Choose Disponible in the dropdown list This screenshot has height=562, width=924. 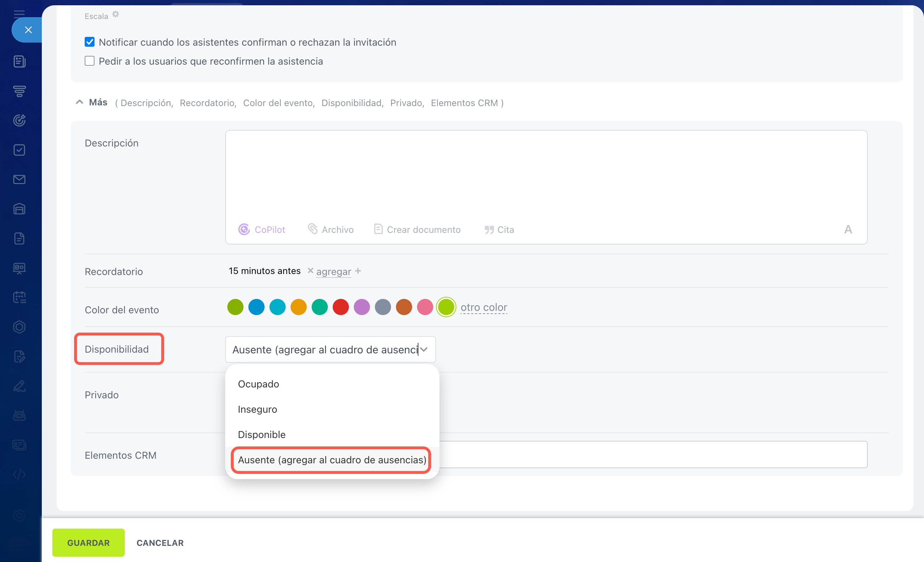coord(262,434)
